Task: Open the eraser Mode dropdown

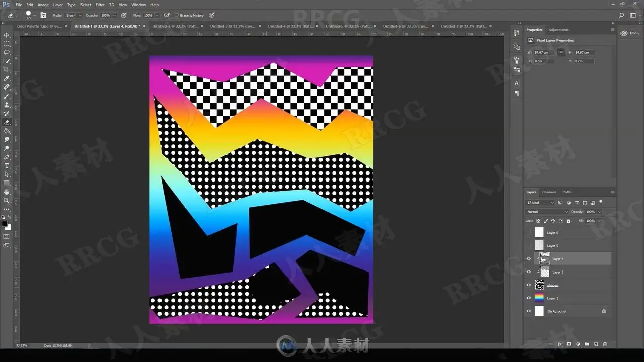Action: pyautogui.click(x=73, y=16)
